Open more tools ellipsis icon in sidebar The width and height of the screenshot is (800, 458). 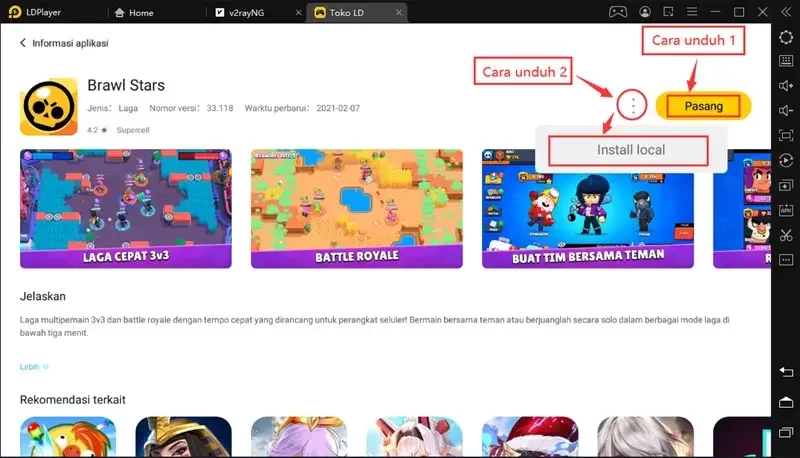786,260
